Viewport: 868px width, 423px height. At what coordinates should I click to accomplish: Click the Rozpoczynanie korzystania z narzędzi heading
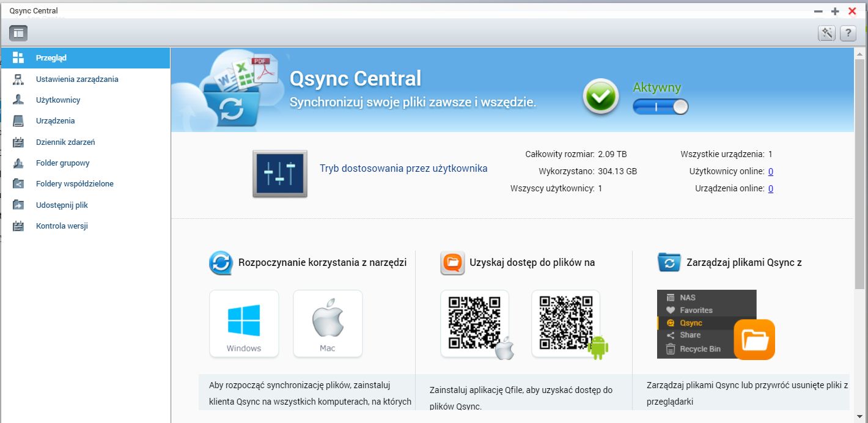tap(322, 263)
